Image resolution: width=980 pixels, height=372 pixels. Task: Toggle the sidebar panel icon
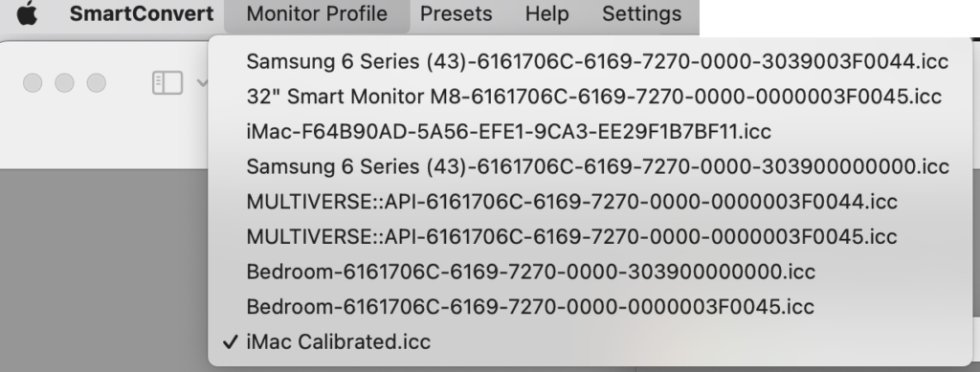[167, 83]
